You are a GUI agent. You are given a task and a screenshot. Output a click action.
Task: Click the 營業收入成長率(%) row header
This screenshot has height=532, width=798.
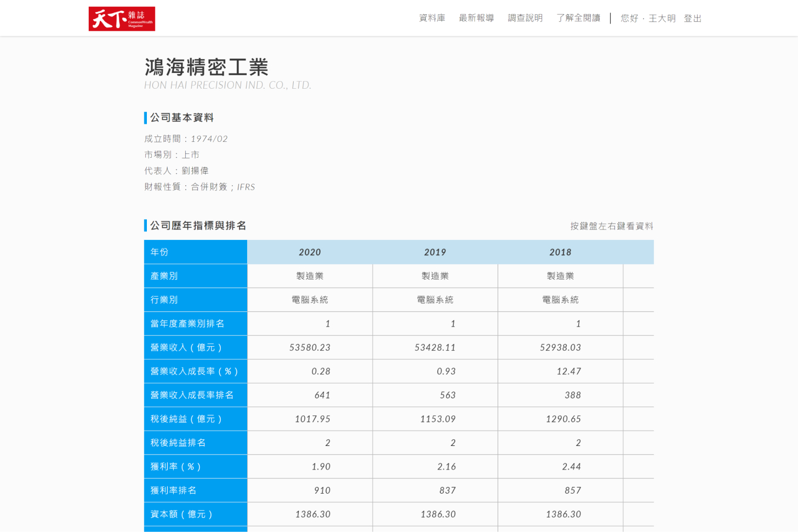(x=196, y=371)
